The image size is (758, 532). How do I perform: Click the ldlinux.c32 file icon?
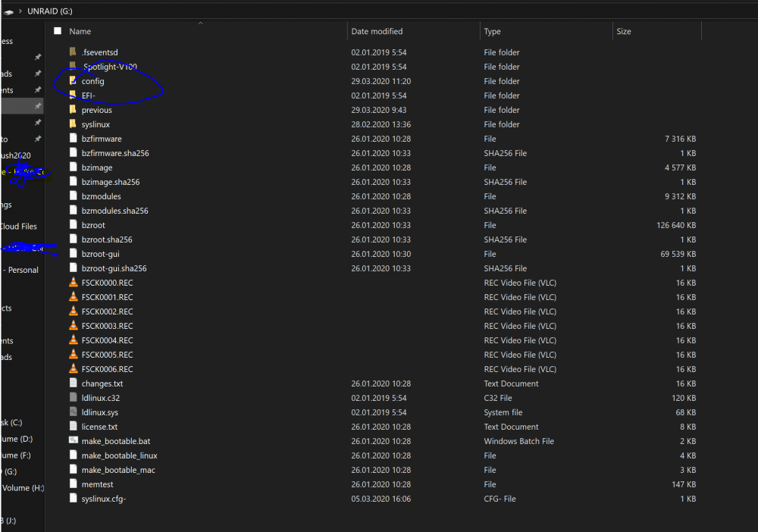(x=73, y=398)
